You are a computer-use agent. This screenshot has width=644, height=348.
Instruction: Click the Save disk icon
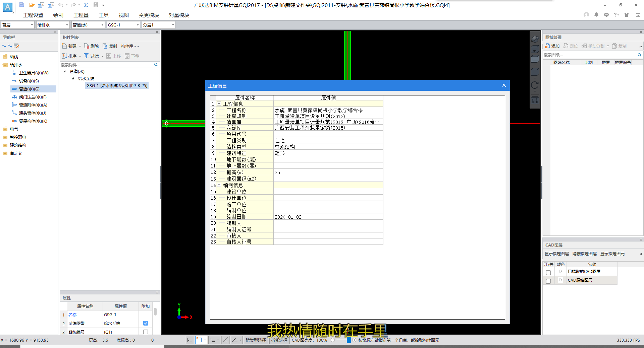pos(96,5)
